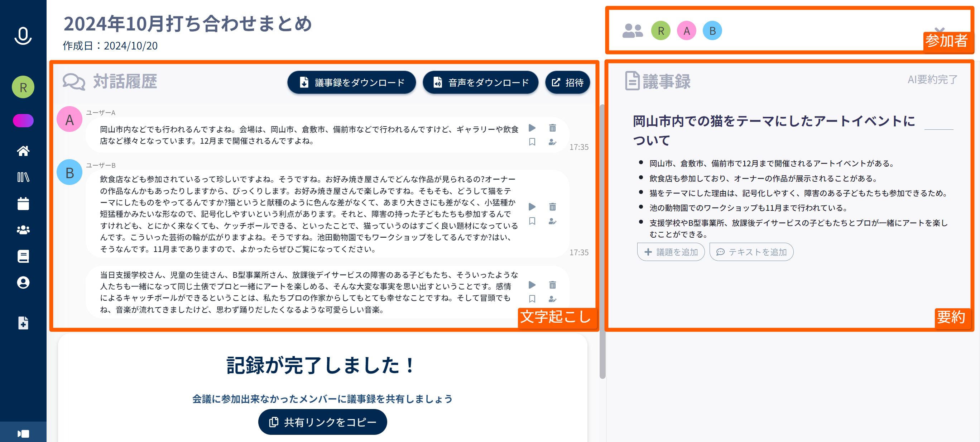Change speaker on User B's message
The height and width of the screenshot is (442, 980).
click(552, 221)
